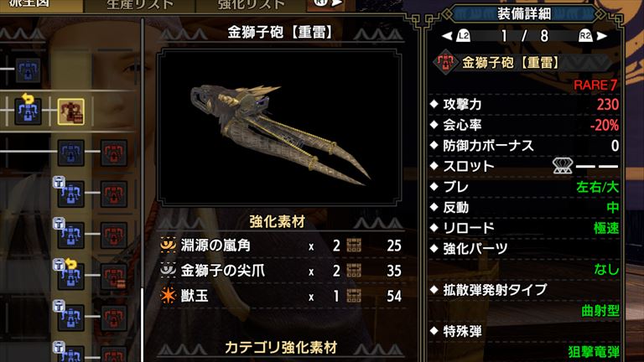
Task: Select the 金獅子の尖爪 material row name
Action: click(223, 271)
